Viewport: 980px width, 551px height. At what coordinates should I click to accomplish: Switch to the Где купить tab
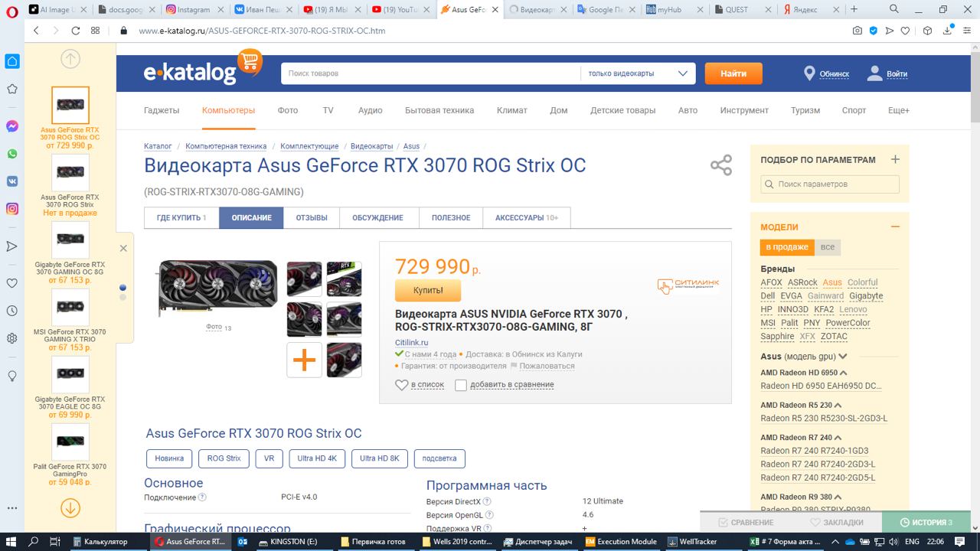[181, 218]
